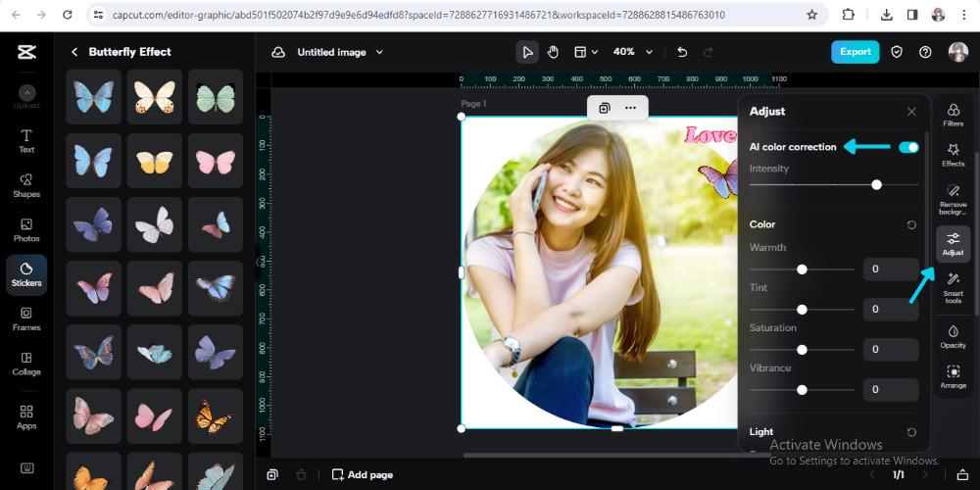Close the Adjust panel
Viewport: 980px width, 490px height.
tap(911, 112)
